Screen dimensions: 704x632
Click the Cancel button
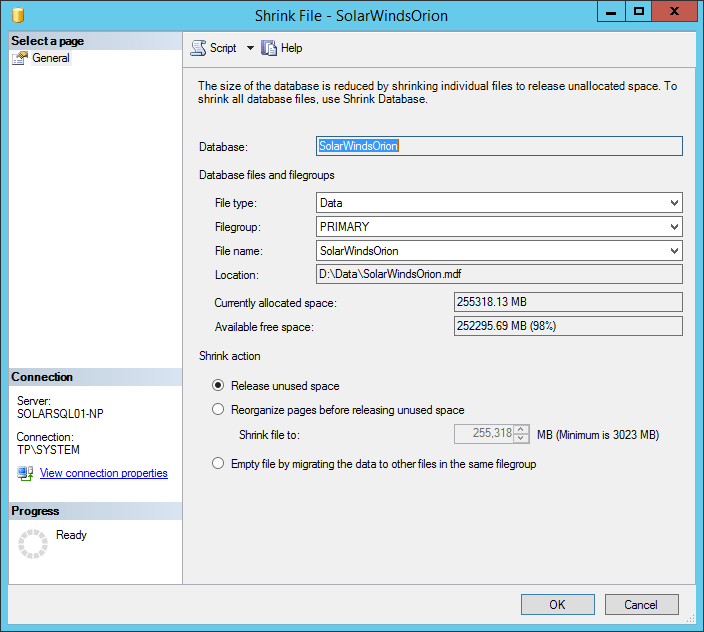point(641,605)
